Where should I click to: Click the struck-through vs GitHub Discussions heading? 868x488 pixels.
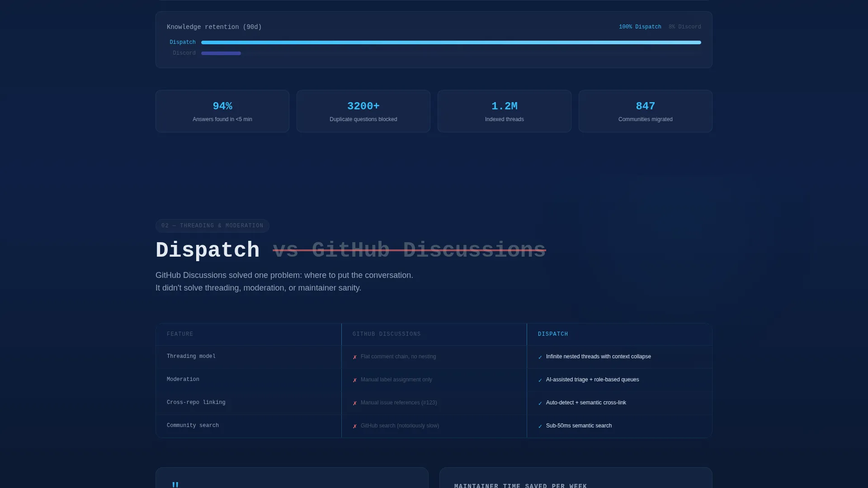point(410,250)
